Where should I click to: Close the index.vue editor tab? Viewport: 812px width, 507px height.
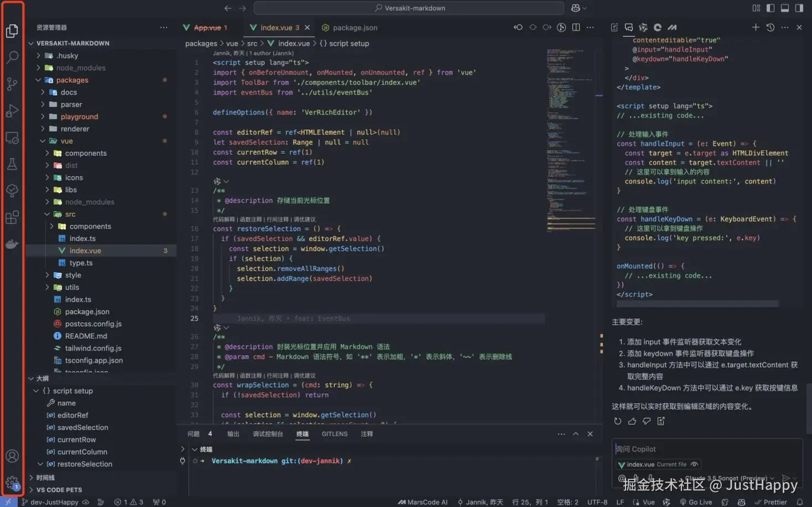click(x=308, y=28)
